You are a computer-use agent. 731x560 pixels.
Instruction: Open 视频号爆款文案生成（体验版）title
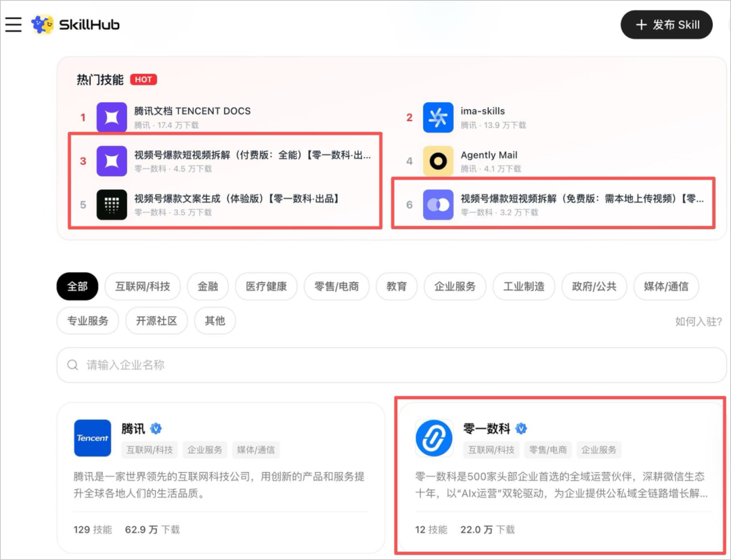coord(238,198)
